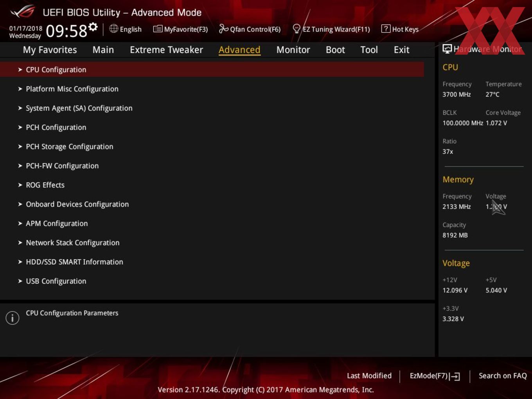532x399 pixels.
Task: Click the 01/17/2018 date text
Action: pyautogui.click(x=26, y=29)
